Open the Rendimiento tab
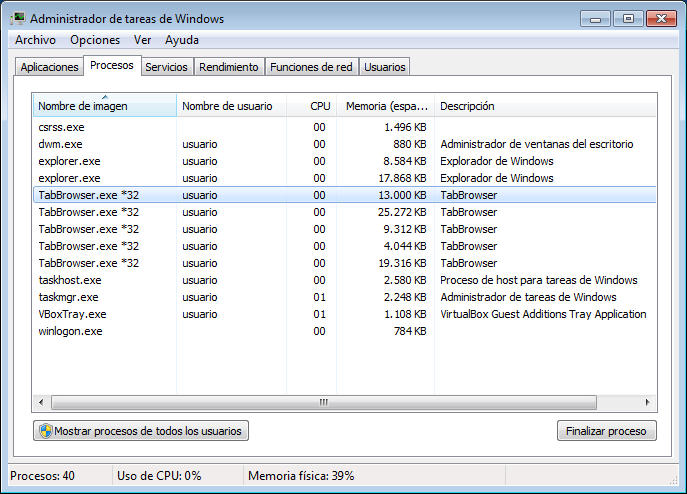Viewport: 687px width, 494px height. point(229,67)
